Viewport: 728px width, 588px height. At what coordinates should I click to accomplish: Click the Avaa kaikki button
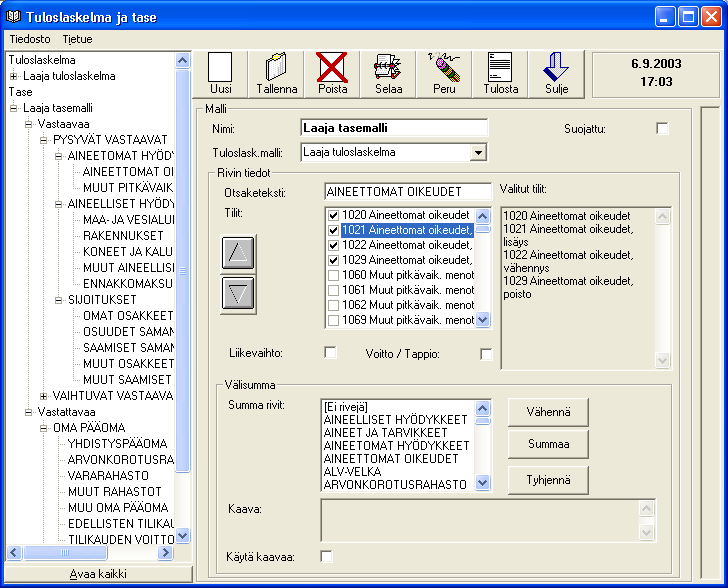tap(98, 574)
